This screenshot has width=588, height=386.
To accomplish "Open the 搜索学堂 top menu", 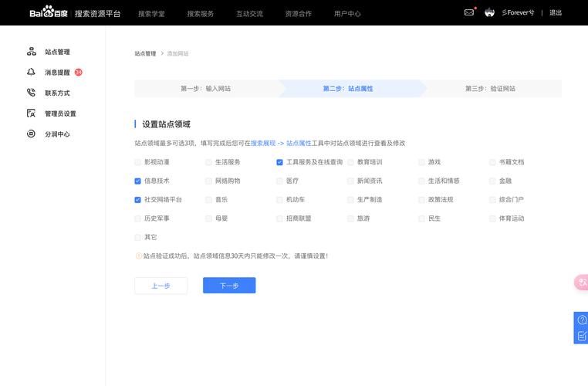I will click(151, 14).
